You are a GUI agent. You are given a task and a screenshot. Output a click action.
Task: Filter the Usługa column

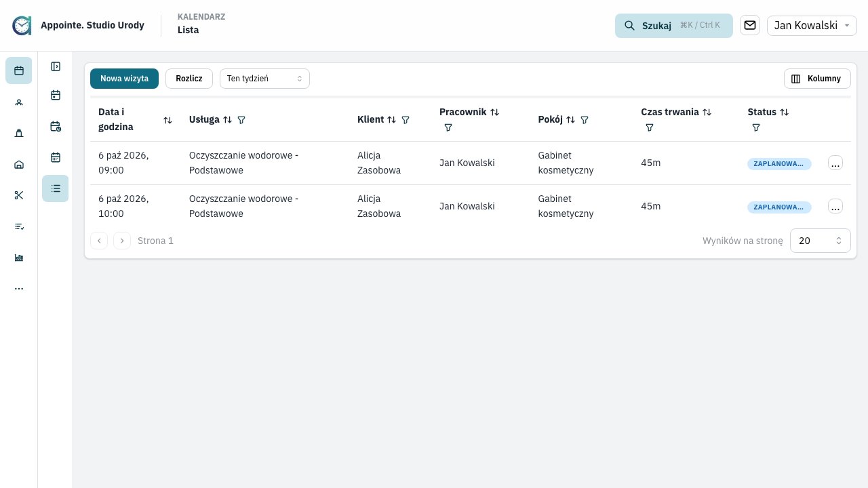pos(241,120)
